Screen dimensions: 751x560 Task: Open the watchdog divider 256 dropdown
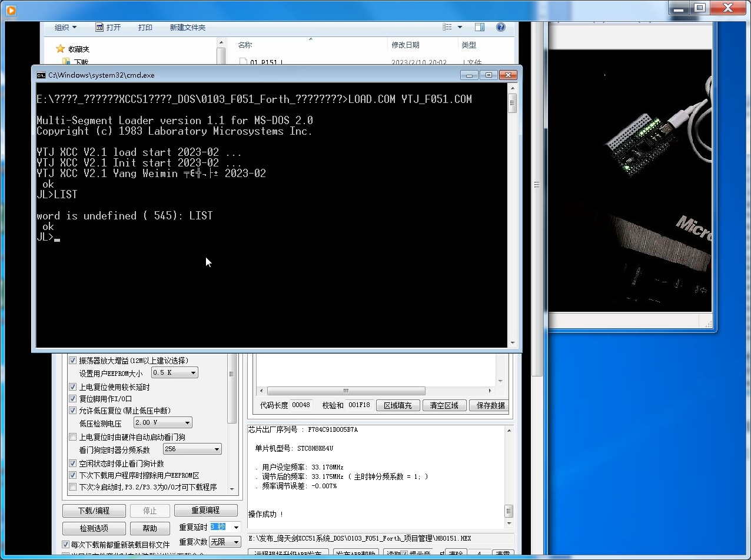(192, 449)
